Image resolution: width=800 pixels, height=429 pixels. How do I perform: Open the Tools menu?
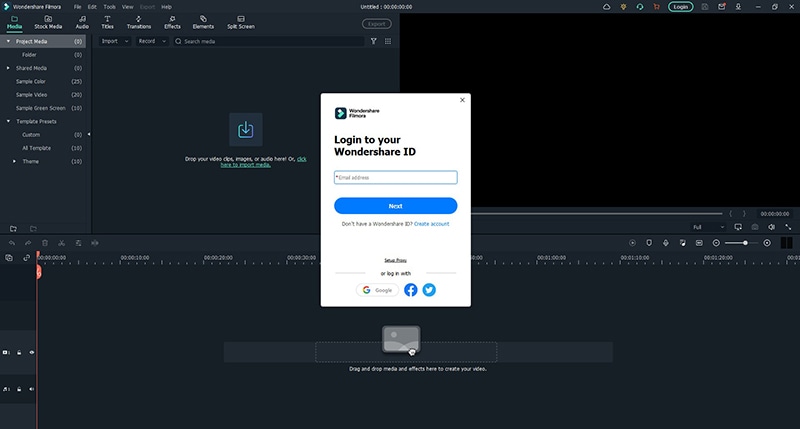click(x=110, y=7)
